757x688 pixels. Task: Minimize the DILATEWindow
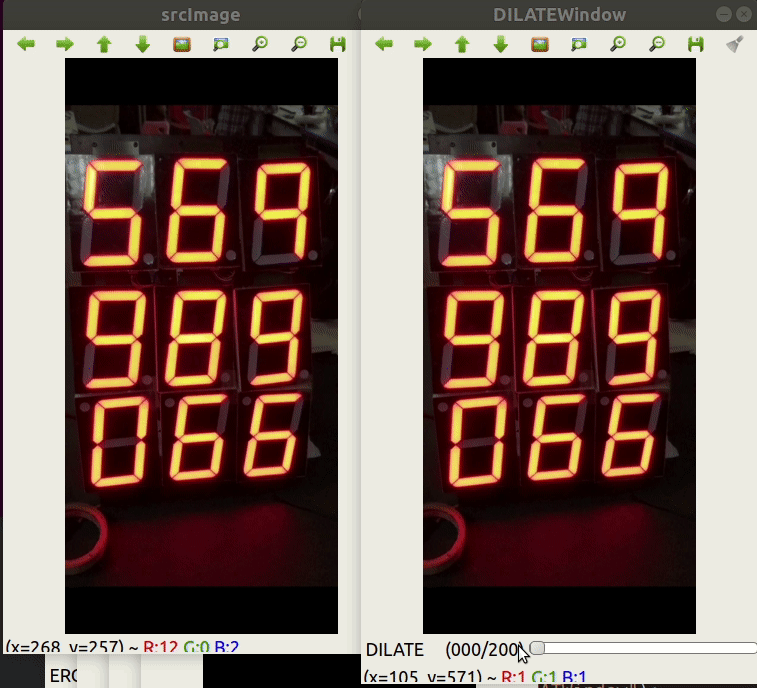[723, 14]
